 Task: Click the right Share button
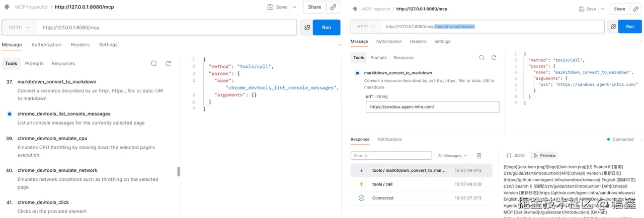coord(619,9)
